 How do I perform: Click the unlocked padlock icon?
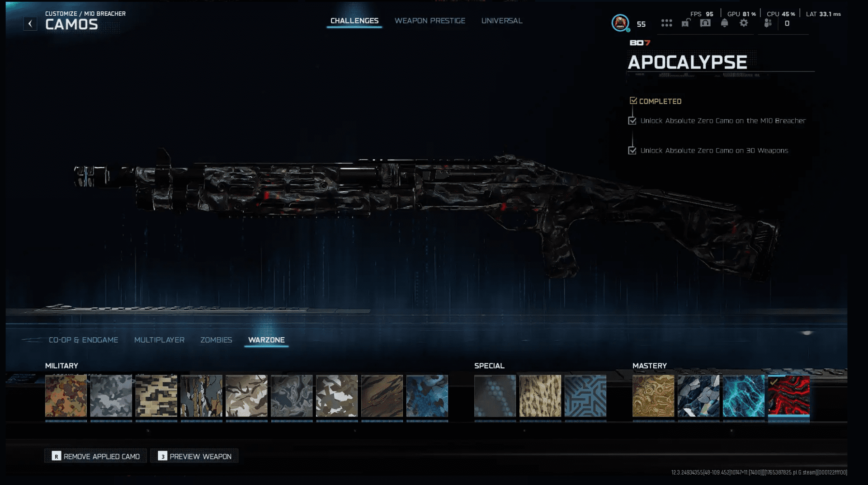[x=685, y=23]
